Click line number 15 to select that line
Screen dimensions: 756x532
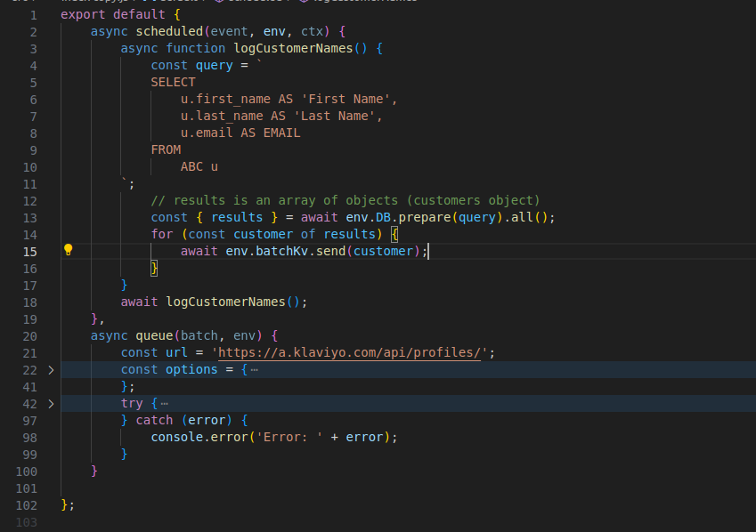click(29, 251)
